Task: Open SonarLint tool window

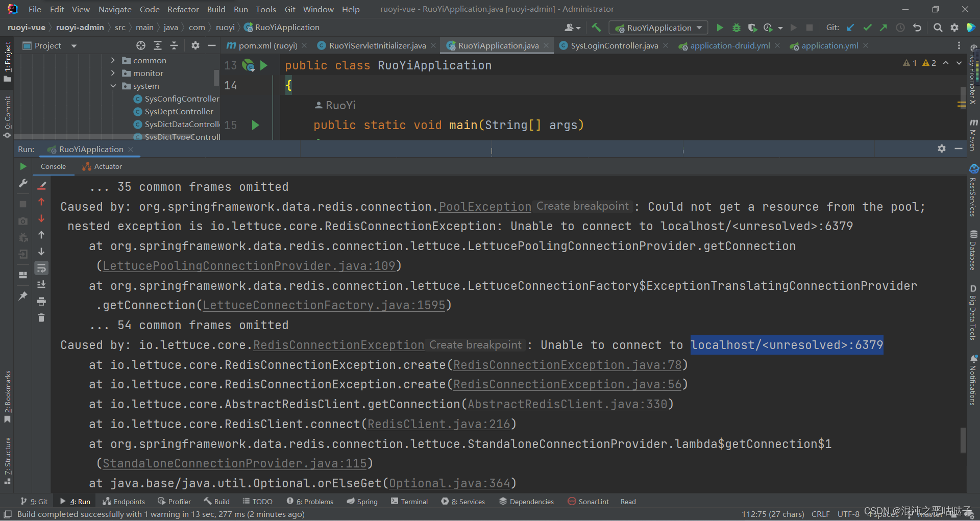Action: click(589, 502)
